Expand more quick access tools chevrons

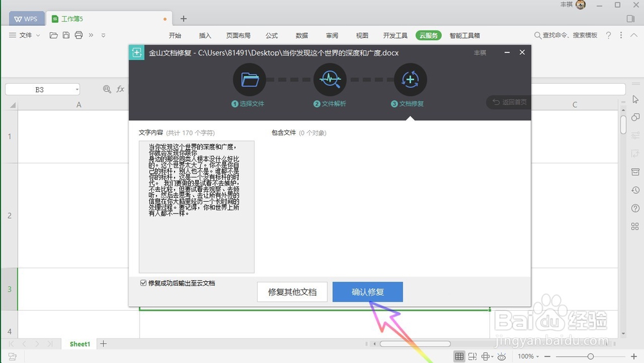91,35
